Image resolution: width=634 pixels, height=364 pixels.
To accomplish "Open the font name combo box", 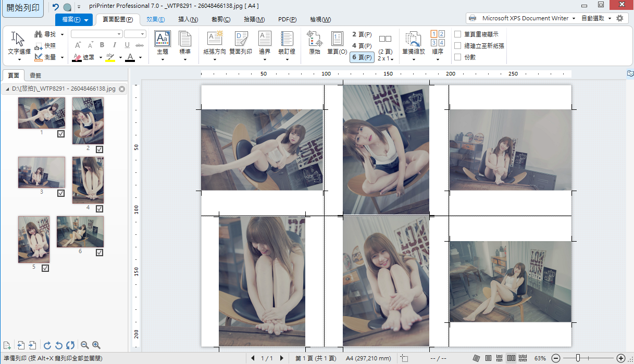I will [97, 34].
